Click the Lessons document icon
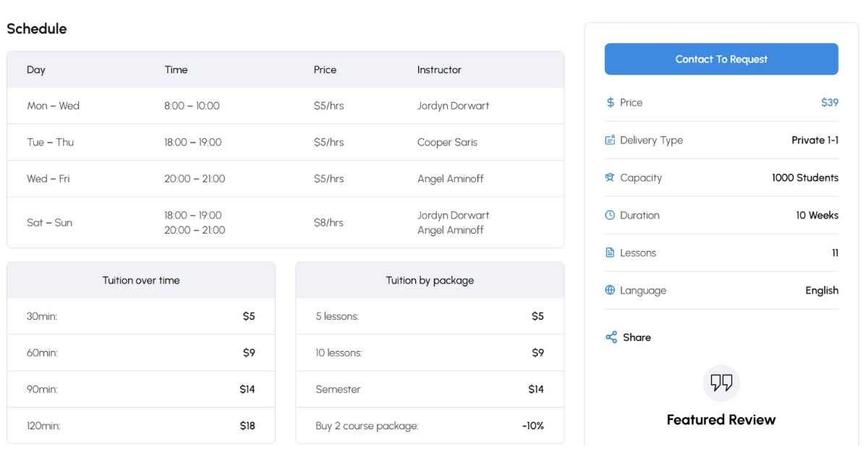868x456 pixels. (x=610, y=253)
